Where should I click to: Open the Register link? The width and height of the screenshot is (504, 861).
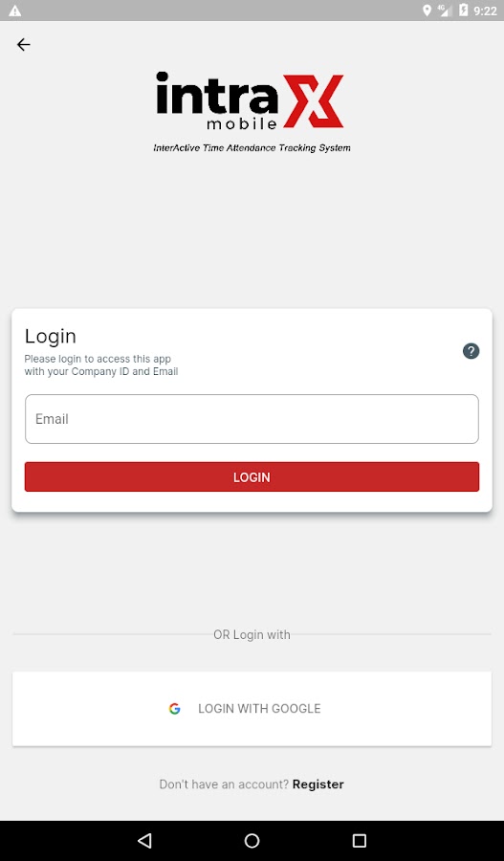pos(318,784)
